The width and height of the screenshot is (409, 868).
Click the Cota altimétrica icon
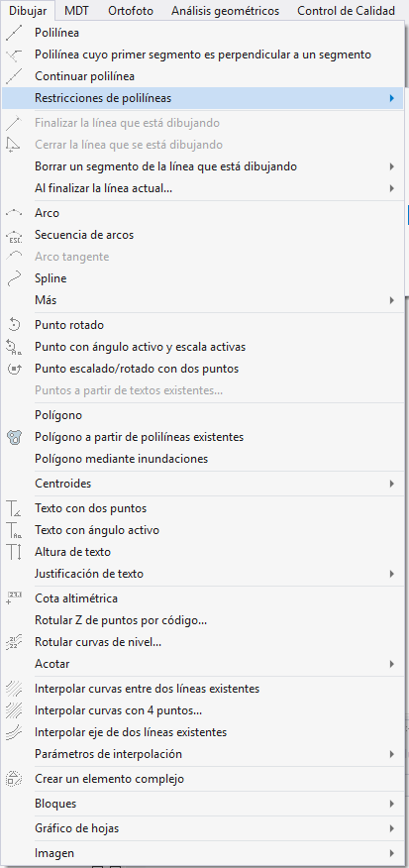point(14,598)
